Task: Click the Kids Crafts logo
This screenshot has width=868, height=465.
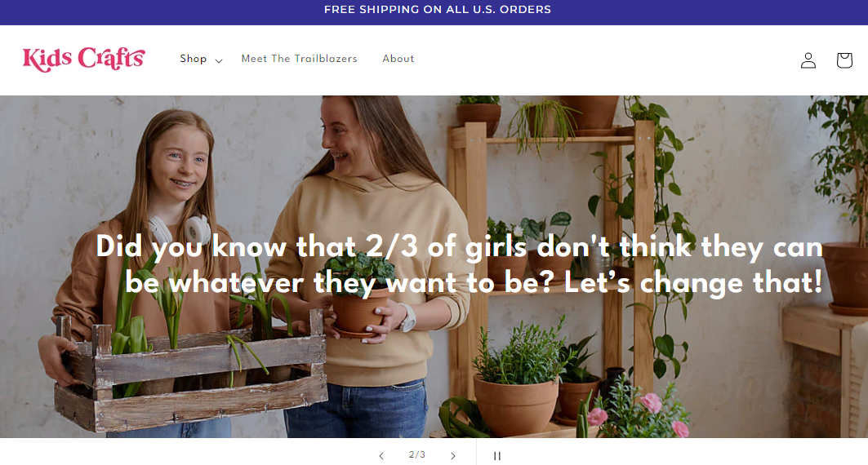Action: 83,59
